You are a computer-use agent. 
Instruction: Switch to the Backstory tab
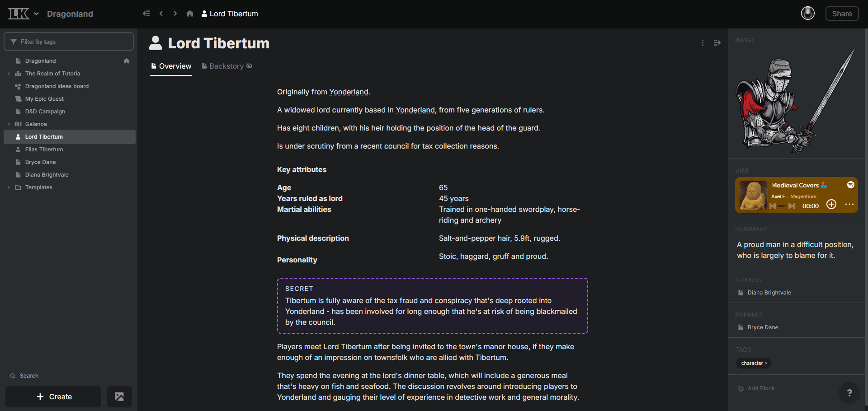point(227,66)
